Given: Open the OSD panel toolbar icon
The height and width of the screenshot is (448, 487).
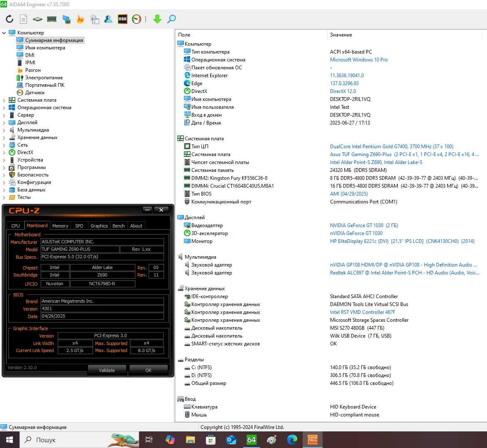Looking at the screenshot, I should coord(122,19).
